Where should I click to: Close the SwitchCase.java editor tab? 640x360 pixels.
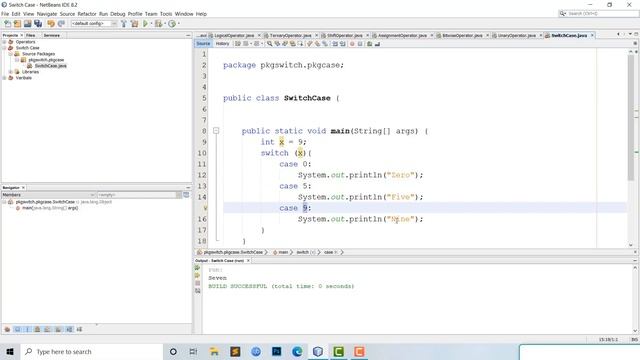pyautogui.click(x=592, y=36)
